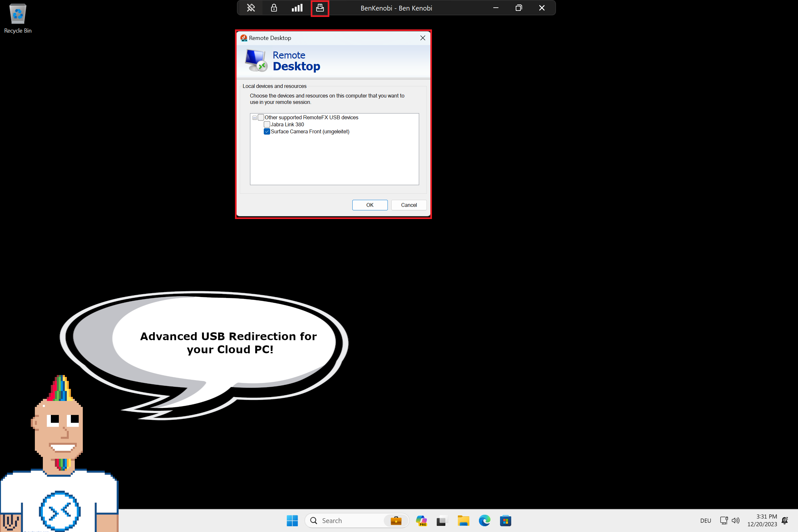This screenshot has width=798, height=532.
Task: Check Other supported RemoteFX USB devices
Action: click(x=261, y=117)
